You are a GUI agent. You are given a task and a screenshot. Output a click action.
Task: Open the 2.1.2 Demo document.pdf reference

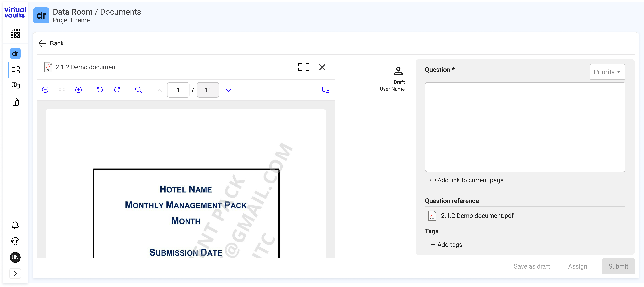[477, 216]
